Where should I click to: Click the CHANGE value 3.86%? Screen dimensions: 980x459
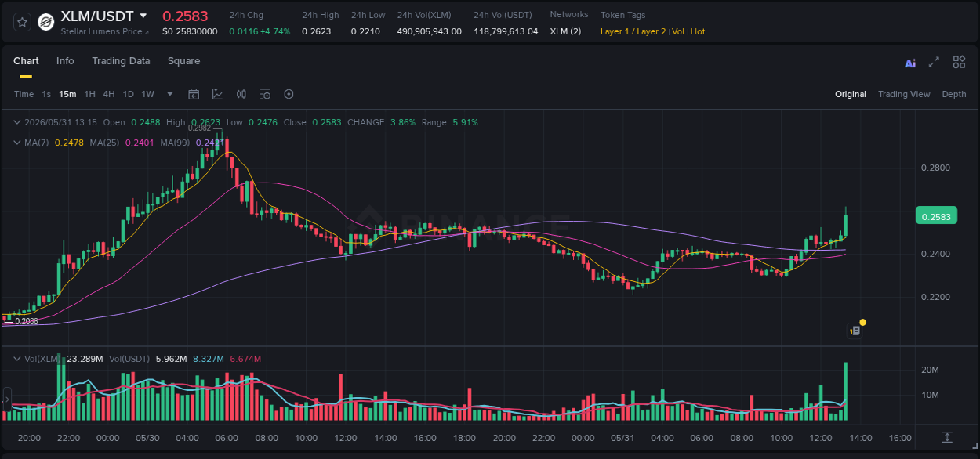coord(402,122)
